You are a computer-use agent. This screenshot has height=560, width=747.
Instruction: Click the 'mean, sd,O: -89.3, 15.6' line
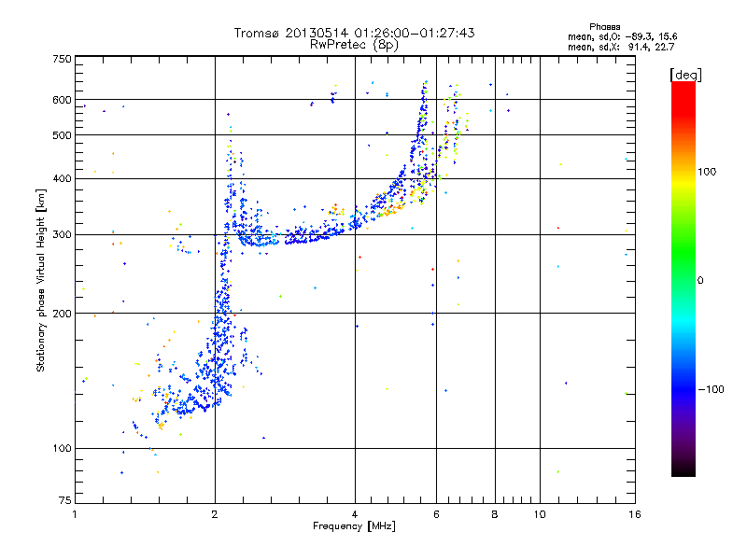tap(622, 36)
